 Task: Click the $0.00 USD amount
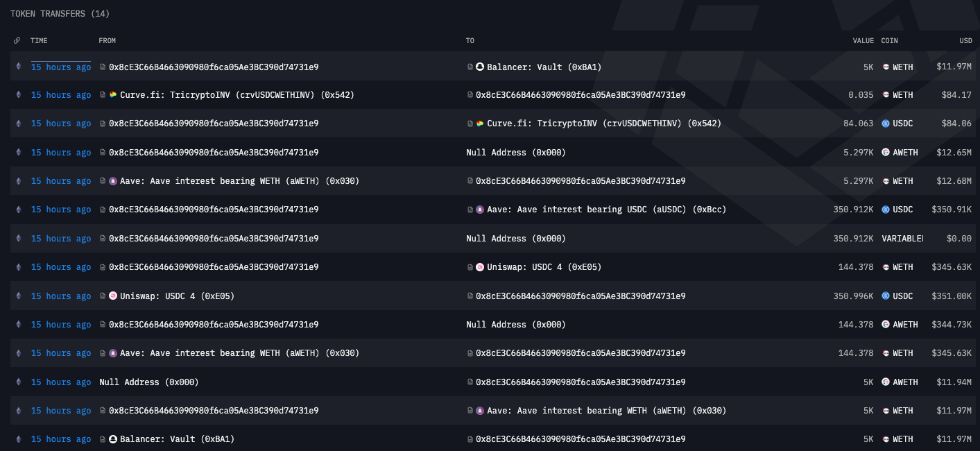(959, 239)
